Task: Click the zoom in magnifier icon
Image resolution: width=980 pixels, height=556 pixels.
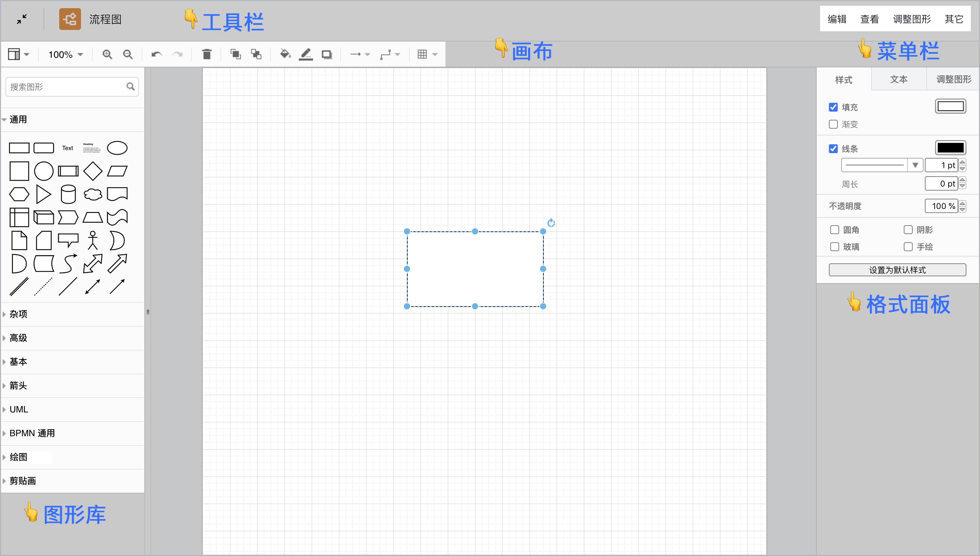Action: (107, 54)
